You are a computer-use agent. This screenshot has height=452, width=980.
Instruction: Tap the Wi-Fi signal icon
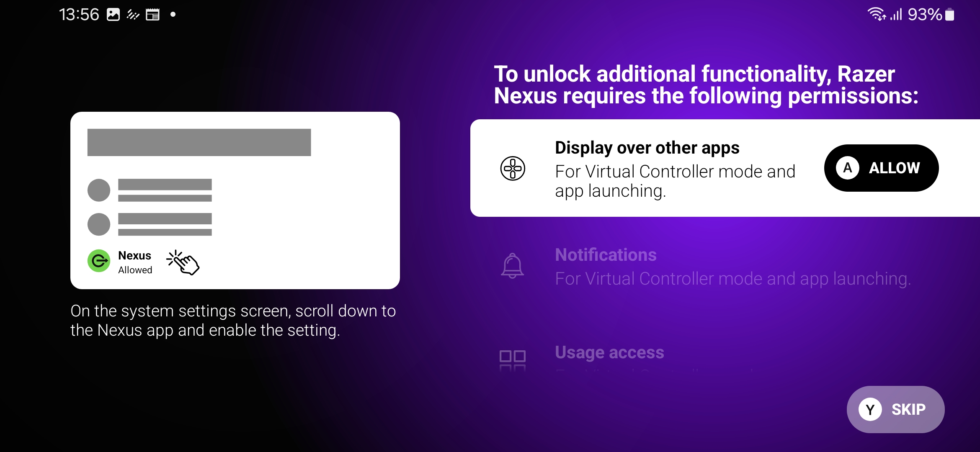tap(877, 15)
